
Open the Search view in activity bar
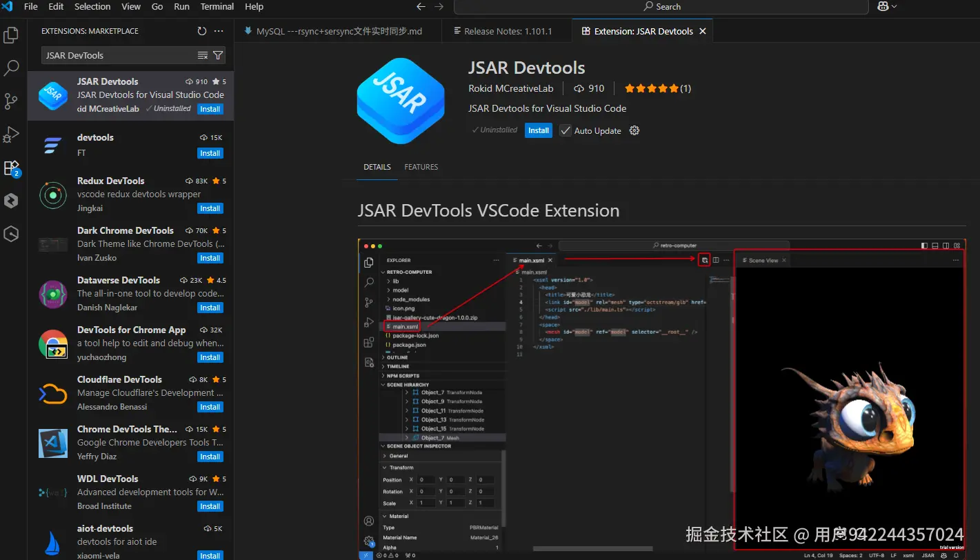[11, 68]
